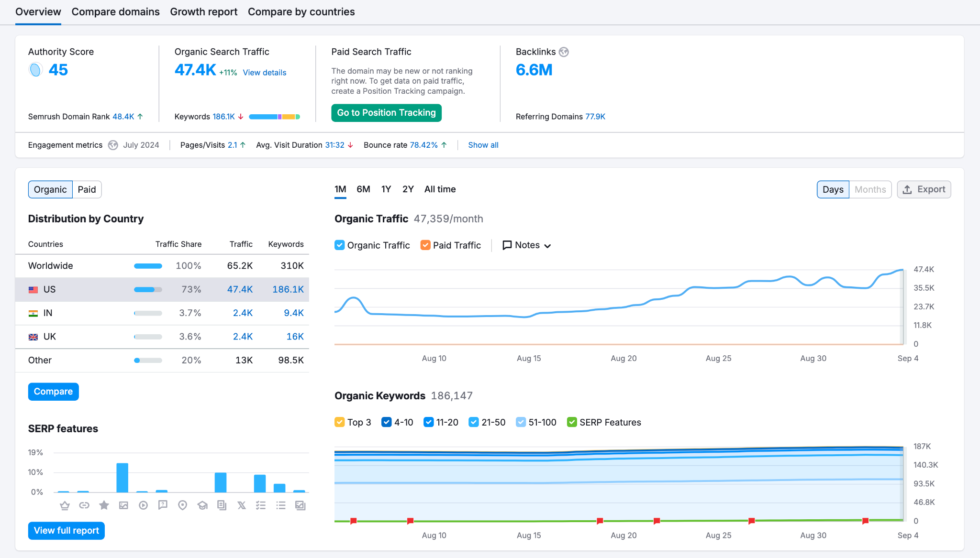Click the first red note marker on the keywords chart
Image resolution: width=980 pixels, height=558 pixels.
pos(353,521)
